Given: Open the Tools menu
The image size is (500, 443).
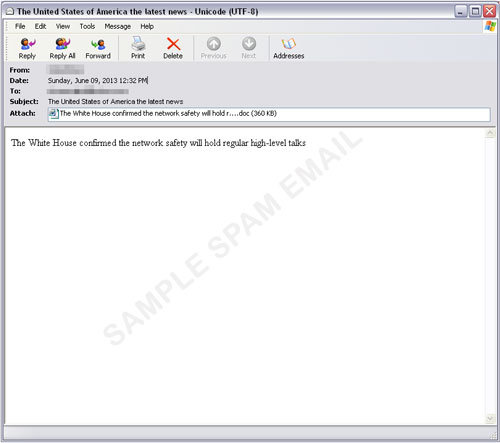Looking at the screenshot, I should pyautogui.click(x=87, y=26).
